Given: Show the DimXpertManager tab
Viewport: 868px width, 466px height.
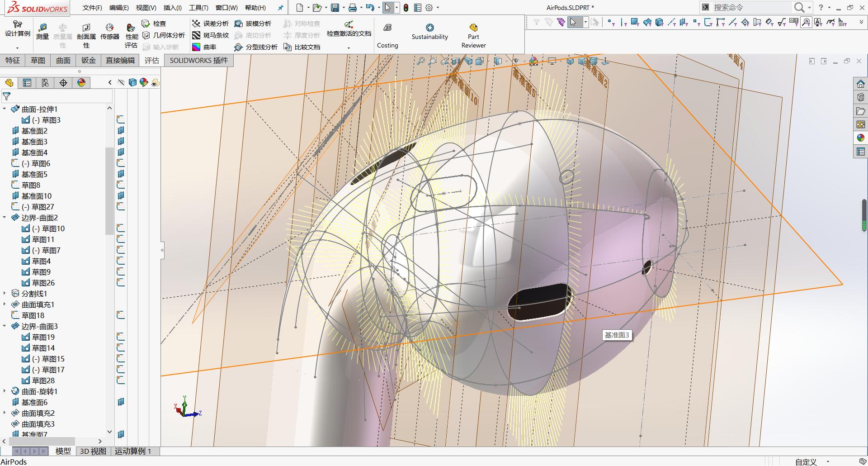Looking at the screenshot, I should [x=63, y=83].
